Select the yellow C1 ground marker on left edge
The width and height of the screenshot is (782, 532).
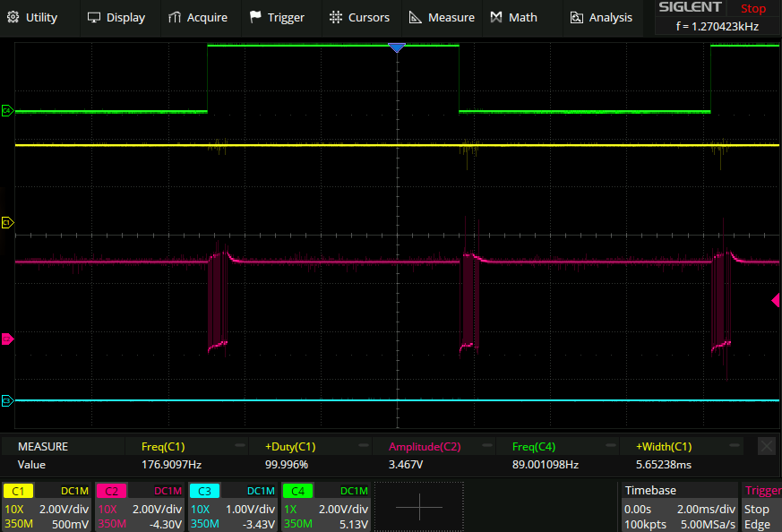pos(7,222)
